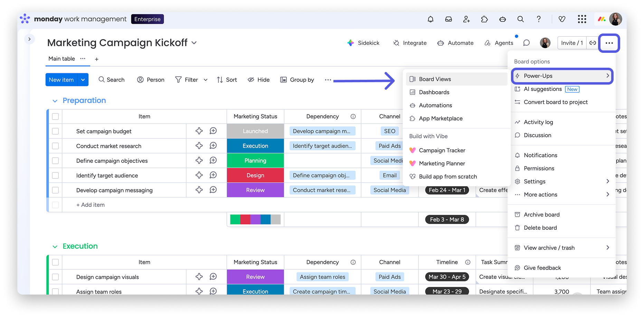The image size is (644, 317).
Task: Open the inbox tray icon
Action: (448, 19)
